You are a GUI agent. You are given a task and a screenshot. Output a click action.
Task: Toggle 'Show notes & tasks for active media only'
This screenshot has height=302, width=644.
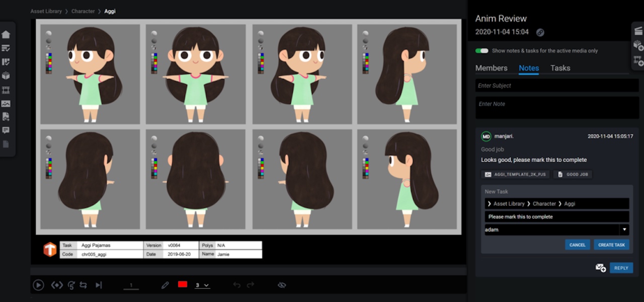point(481,51)
